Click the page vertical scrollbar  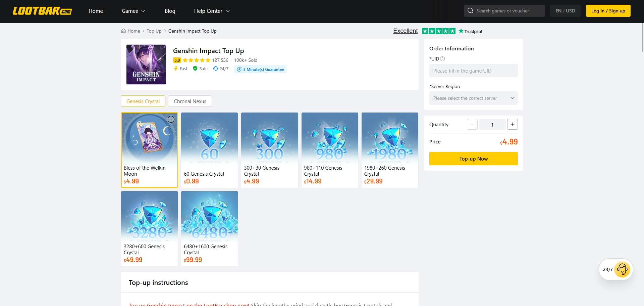click(642, 37)
